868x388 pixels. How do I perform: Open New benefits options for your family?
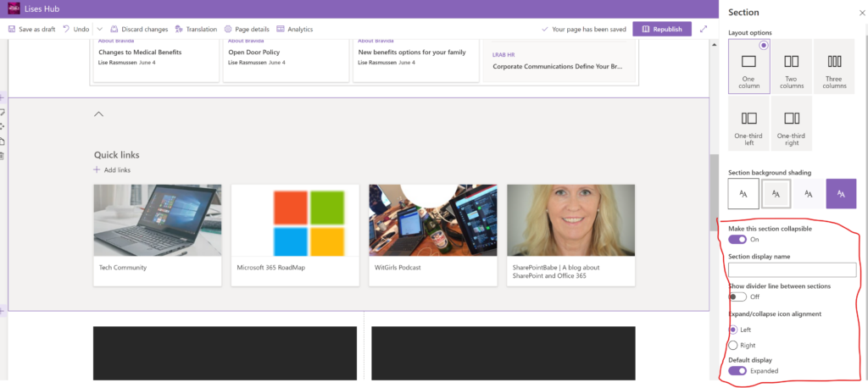pyautogui.click(x=412, y=52)
